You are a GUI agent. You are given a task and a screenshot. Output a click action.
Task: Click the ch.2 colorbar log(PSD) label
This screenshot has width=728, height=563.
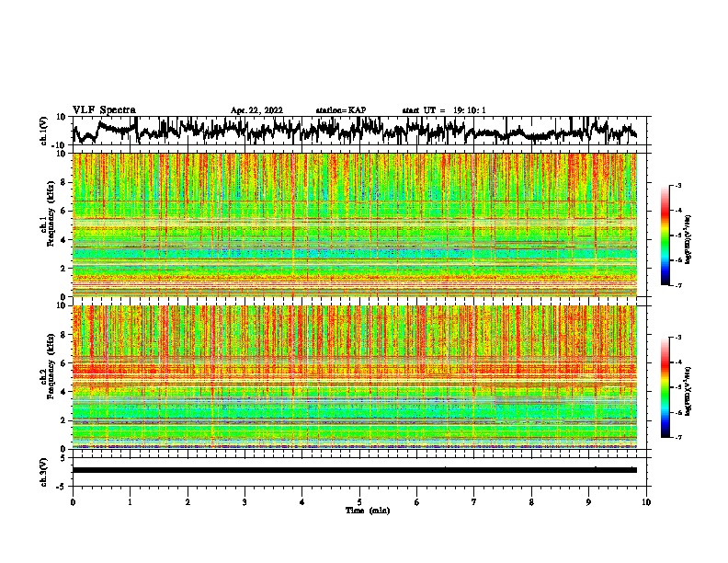(x=688, y=391)
